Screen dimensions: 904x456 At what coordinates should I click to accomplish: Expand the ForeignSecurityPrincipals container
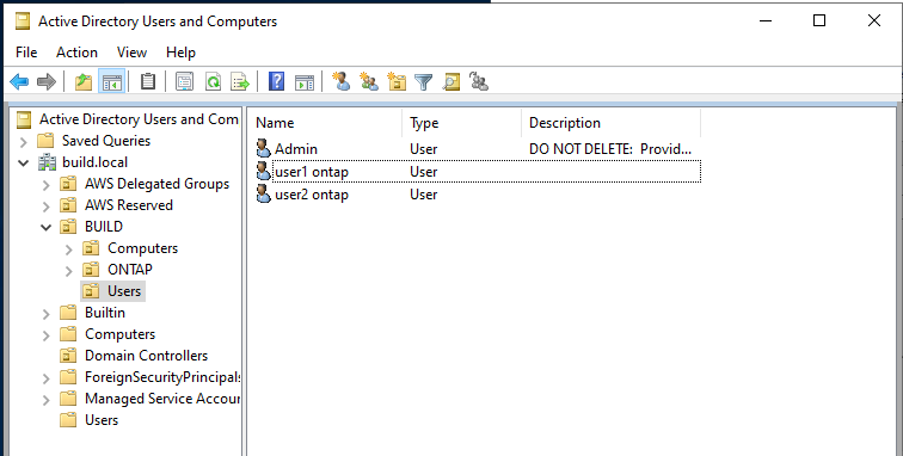point(46,378)
